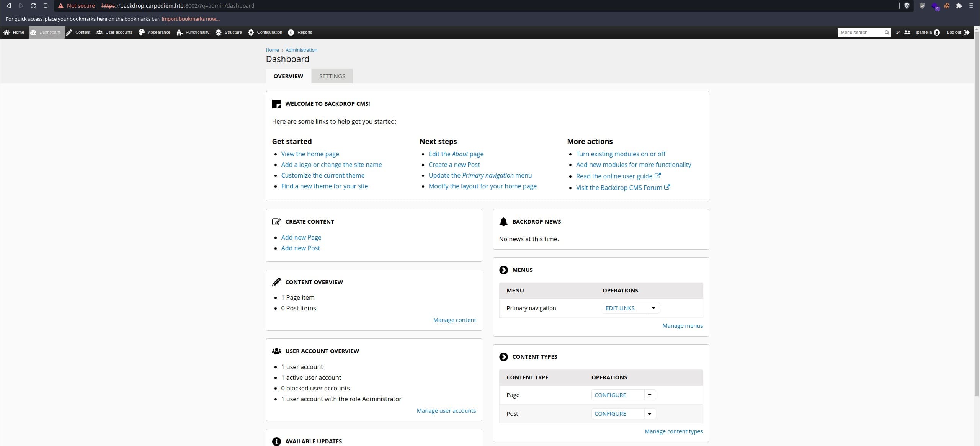Screen dimensions: 980x446
Task: Switch to the Settings tab
Action: coord(332,76)
